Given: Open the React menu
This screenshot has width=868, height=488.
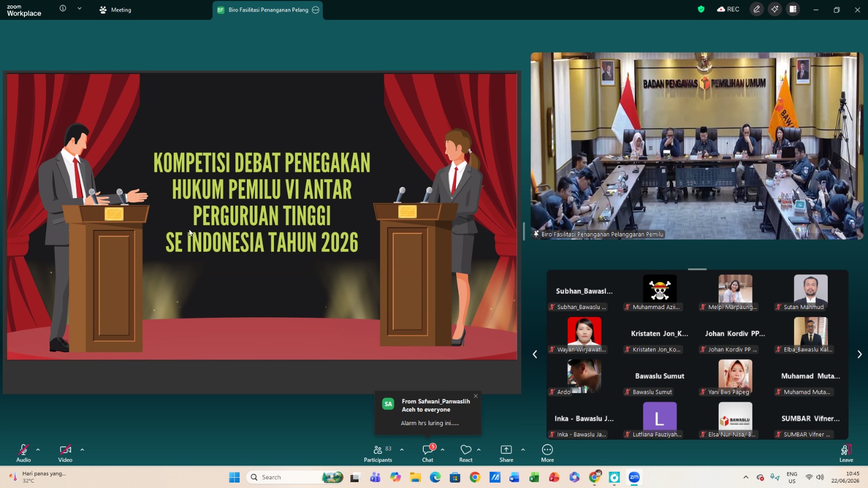Looking at the screenshot, I should [466, 453].
